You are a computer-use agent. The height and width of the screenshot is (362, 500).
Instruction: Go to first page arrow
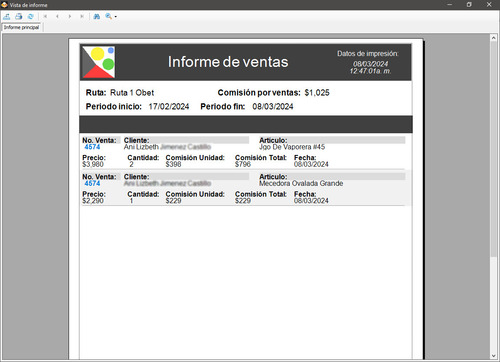pyautogui.click(x=45, y=16)
